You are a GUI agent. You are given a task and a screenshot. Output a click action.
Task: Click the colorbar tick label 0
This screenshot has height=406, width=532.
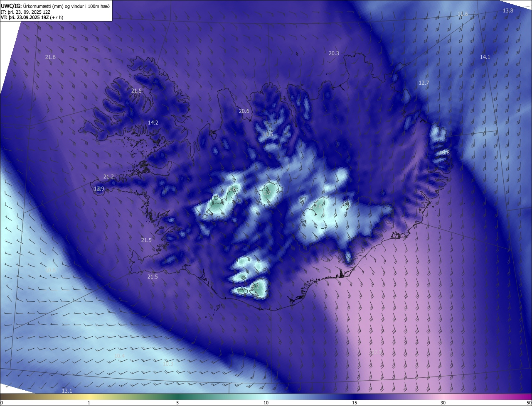1,403
